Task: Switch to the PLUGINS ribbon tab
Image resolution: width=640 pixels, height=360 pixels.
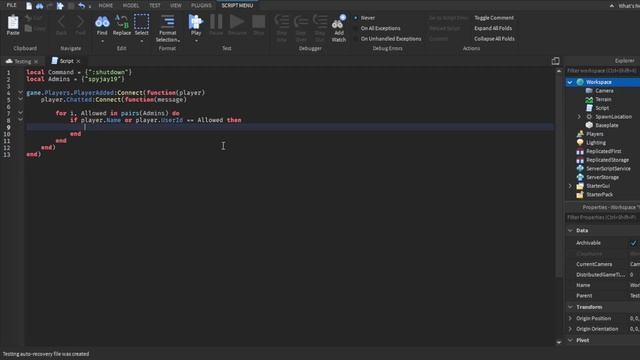Action: click(201, 6)
